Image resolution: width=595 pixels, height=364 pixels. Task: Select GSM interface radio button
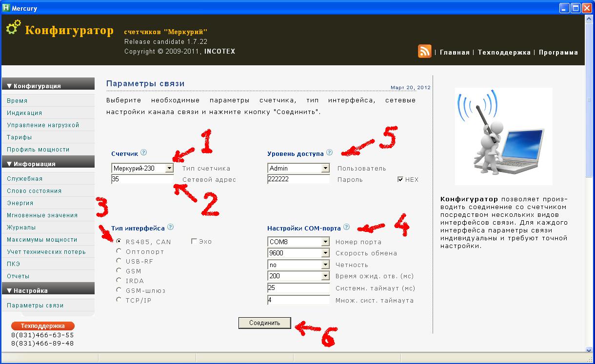[x=119, y=270]
